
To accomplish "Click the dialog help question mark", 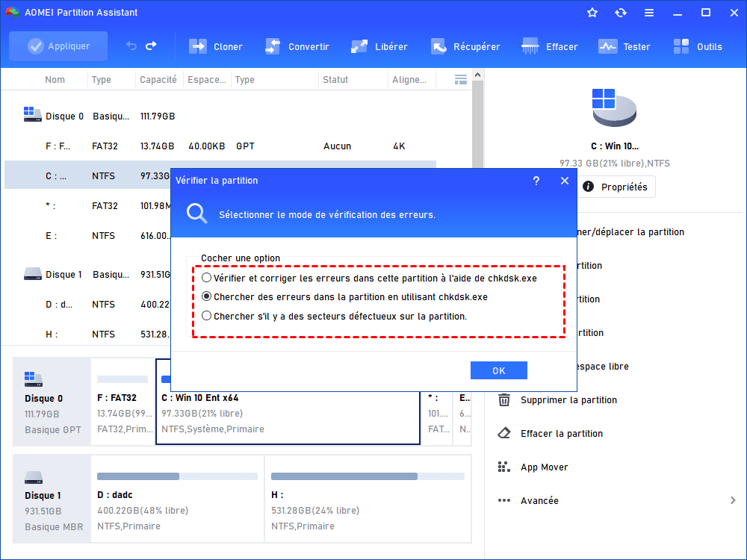I will coord(536,181).
